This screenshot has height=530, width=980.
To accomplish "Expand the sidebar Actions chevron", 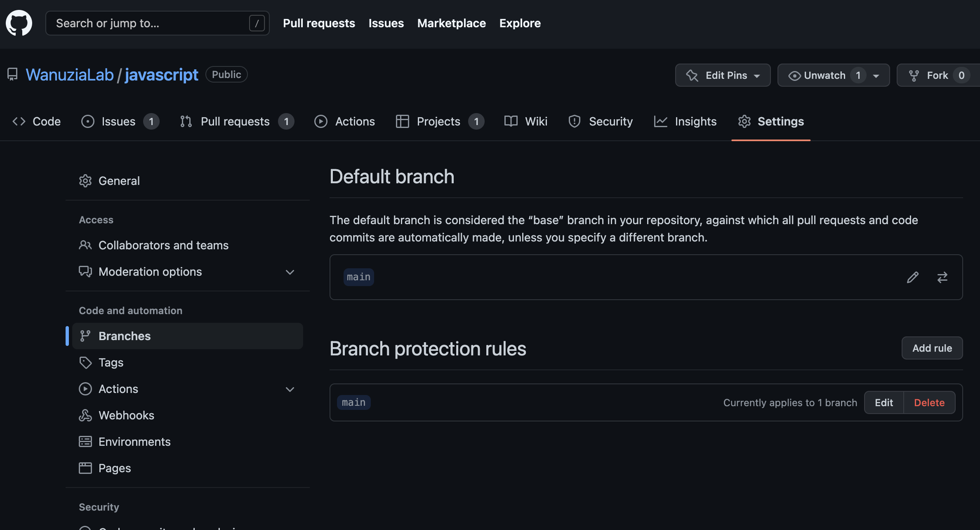I will point(290,389).
